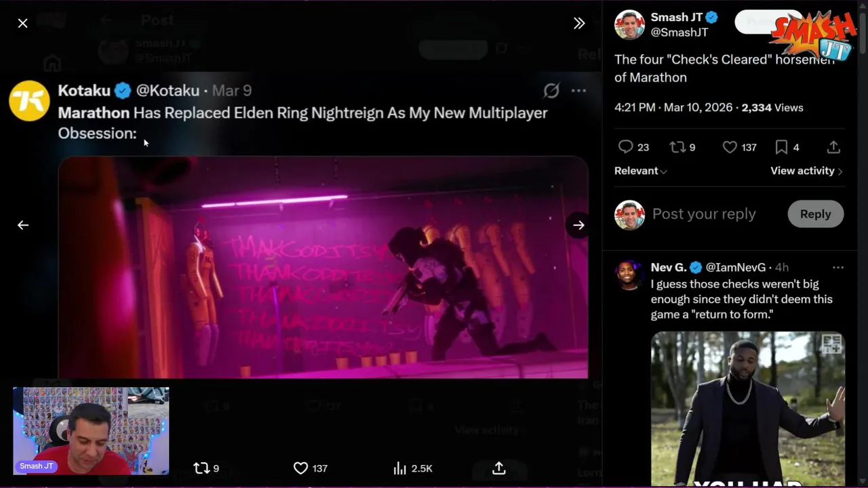Click Grok icon on Kotaku post

[x=551, y=91]
